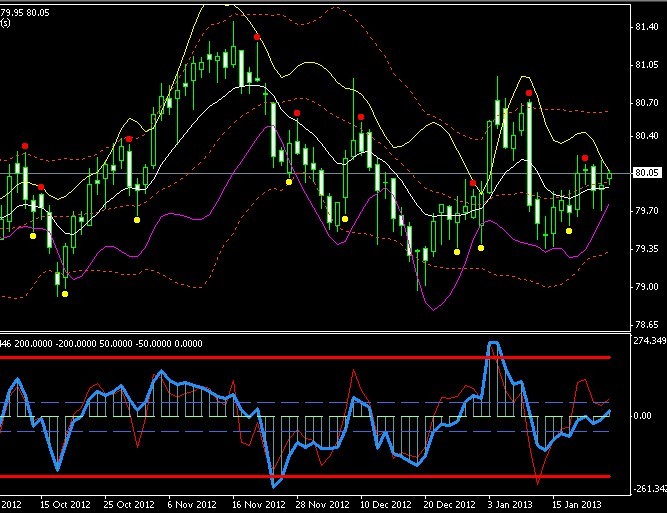Click the 79.95 80.05 quote text
Image resolution: width=667 pixels, height=513 pixels.
[25, 13]
